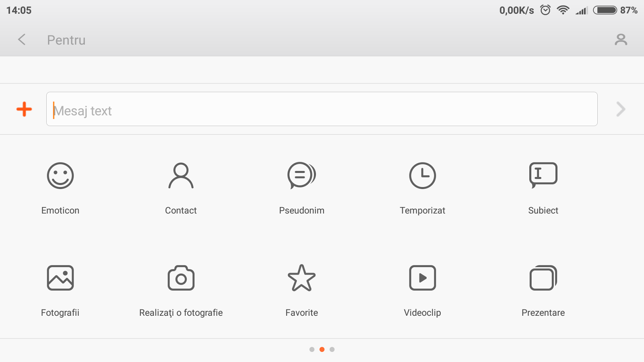Select the Temporizat clock icon
644x362 pixels.
(422, 176)
